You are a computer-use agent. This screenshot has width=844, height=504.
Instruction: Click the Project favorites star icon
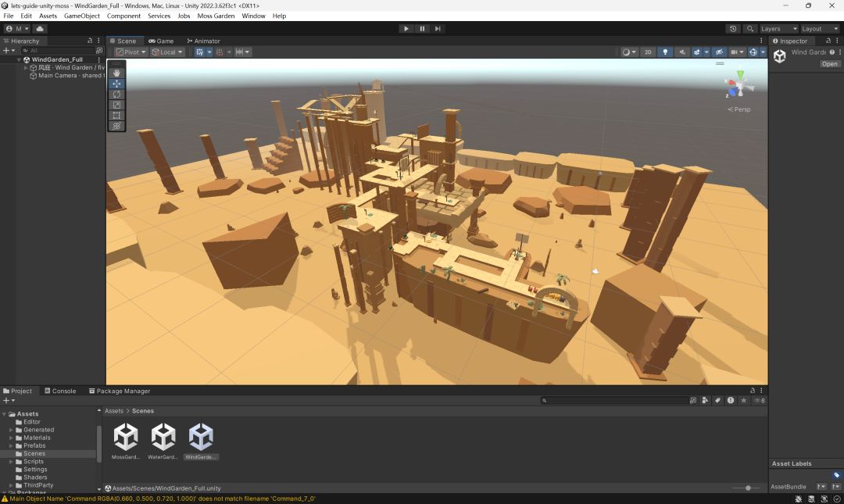click(x=743, y=401)
